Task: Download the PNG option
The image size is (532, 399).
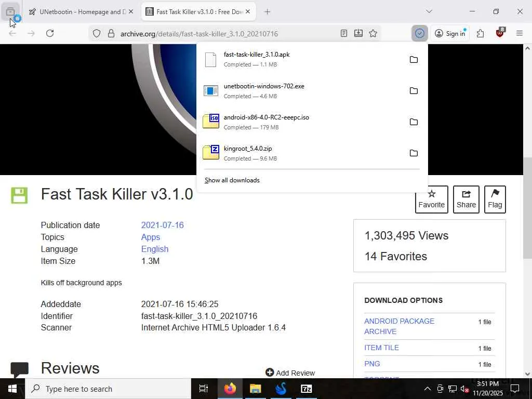Action: click(x=372, y=364)
